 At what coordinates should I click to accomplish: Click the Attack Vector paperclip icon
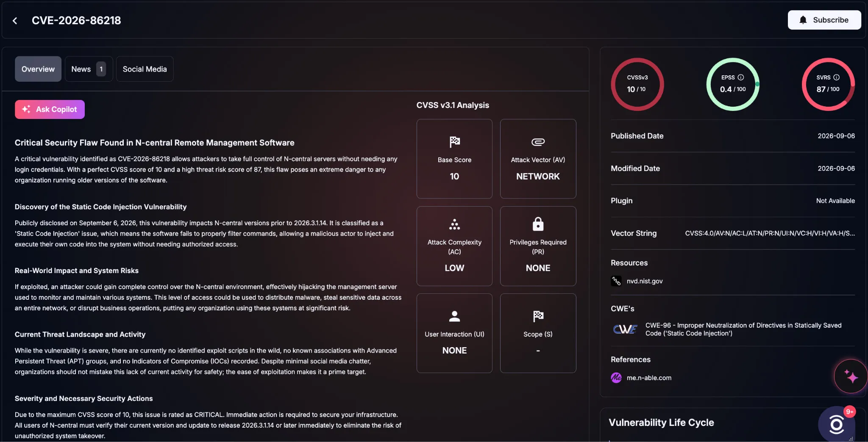coord(538,142)
